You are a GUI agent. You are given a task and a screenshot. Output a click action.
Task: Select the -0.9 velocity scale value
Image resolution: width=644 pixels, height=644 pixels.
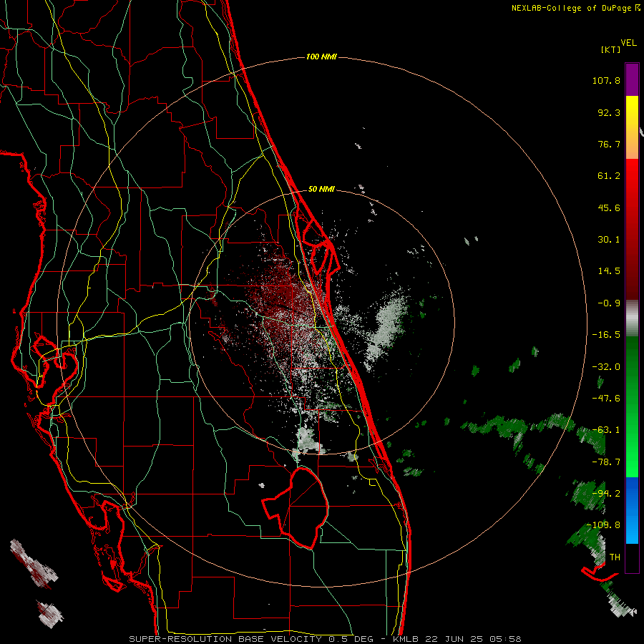click(x=609, y=303)
